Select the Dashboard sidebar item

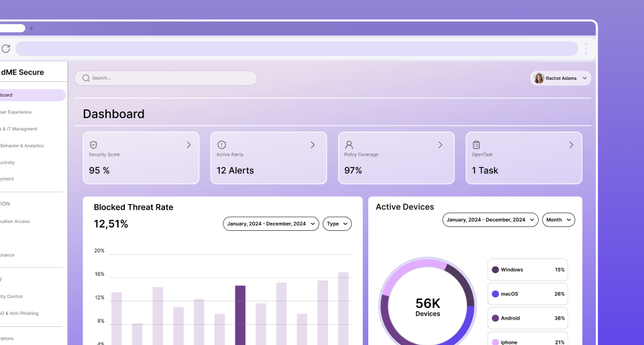click(32, 95)
